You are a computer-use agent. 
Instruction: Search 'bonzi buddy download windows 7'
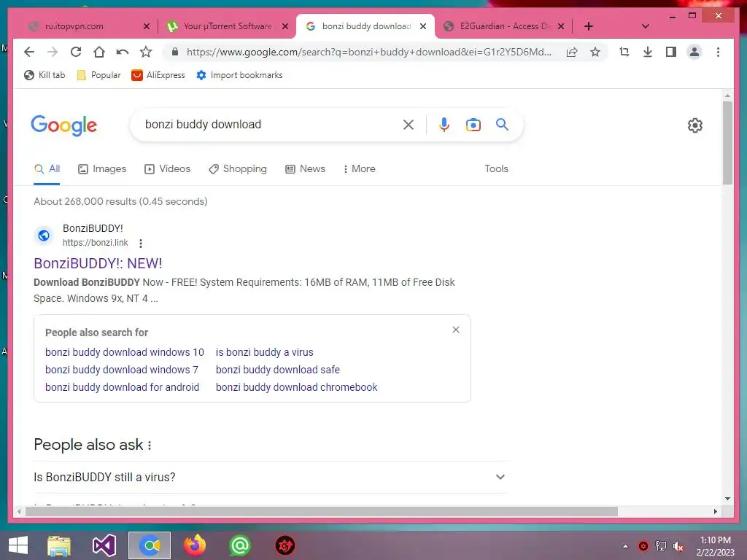click(122, 370)
